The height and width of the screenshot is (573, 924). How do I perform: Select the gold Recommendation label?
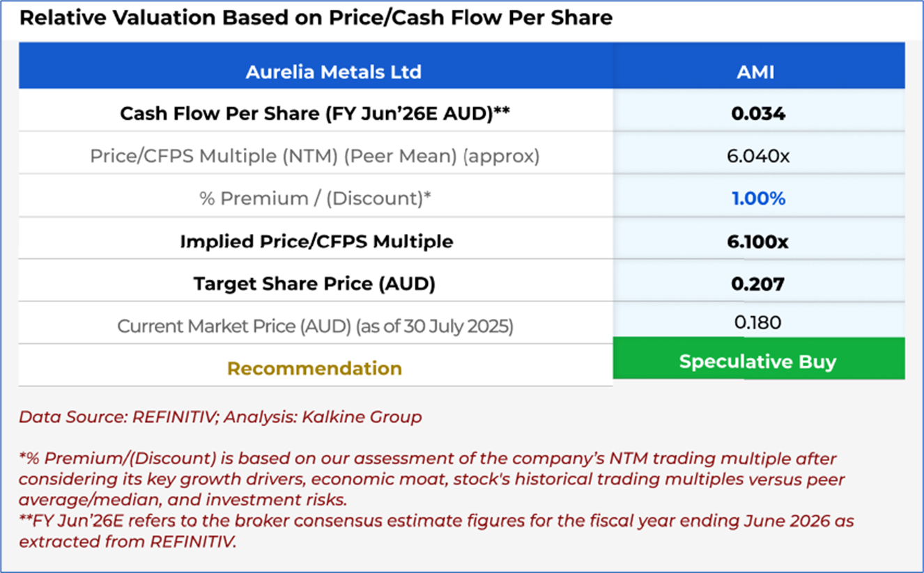315,368
